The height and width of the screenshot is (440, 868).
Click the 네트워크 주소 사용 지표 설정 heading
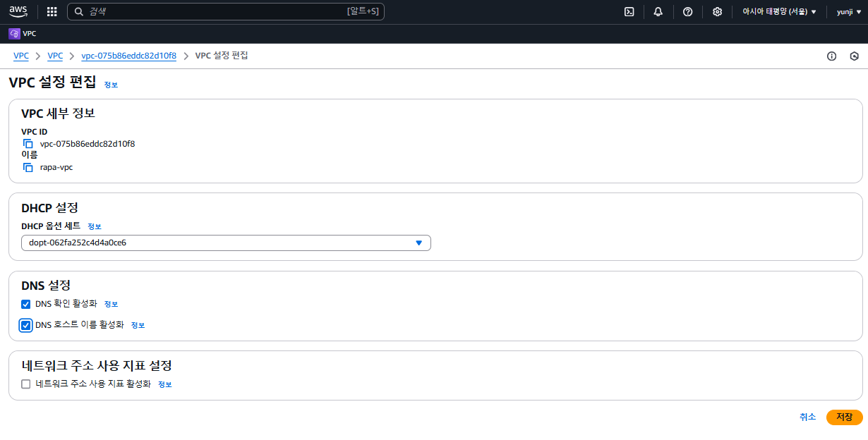click(x=97, y=365)
